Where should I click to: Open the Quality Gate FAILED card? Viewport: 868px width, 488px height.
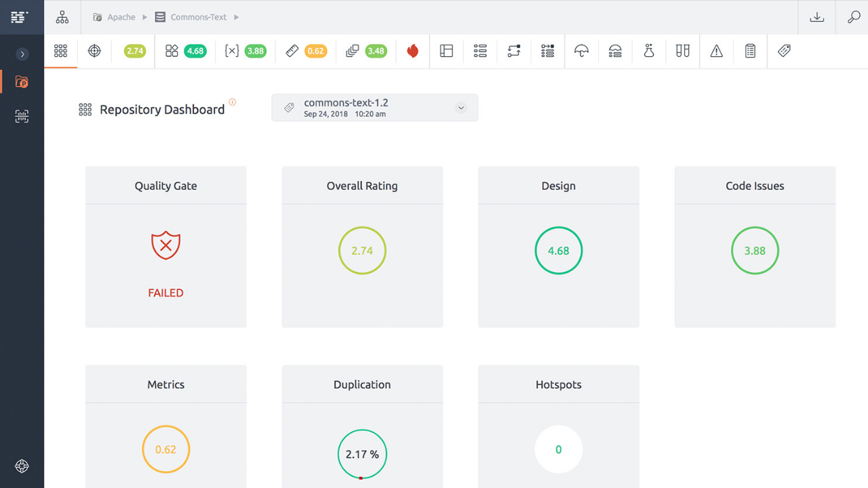click(165, 247)
